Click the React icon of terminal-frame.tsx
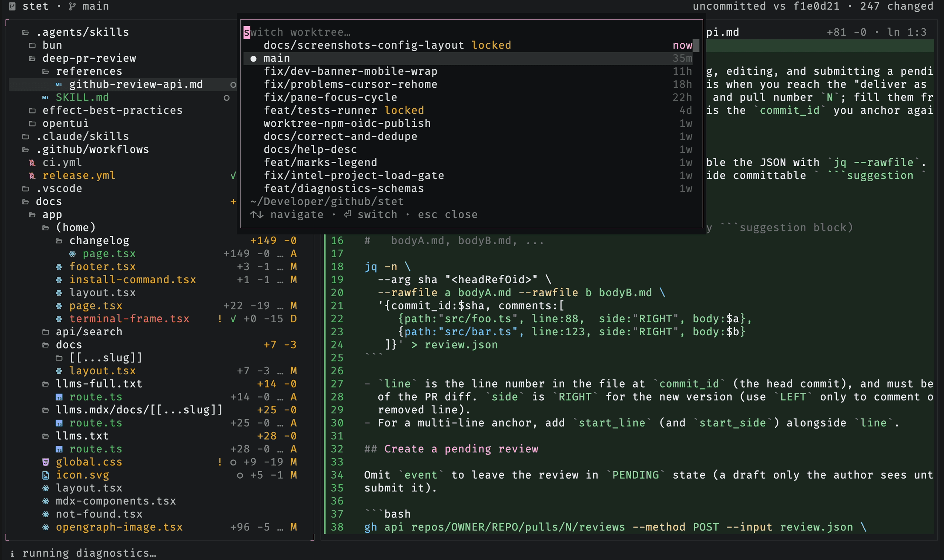944x560 pixels. point(59,319)
